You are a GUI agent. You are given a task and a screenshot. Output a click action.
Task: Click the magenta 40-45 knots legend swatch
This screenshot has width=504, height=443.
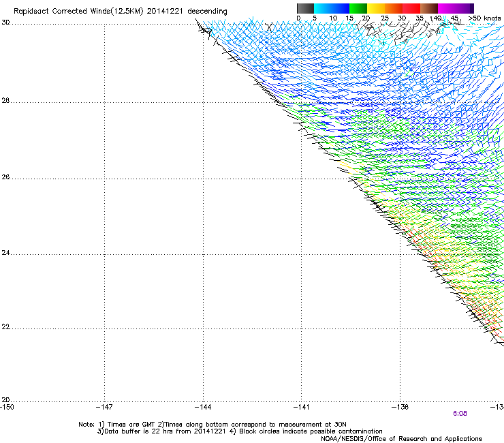coord(447,8)
